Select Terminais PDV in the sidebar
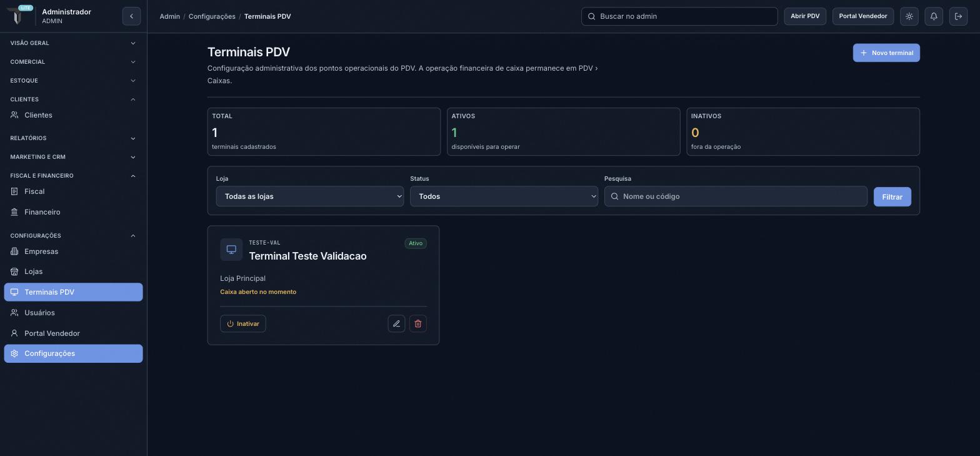 point(73,292)
